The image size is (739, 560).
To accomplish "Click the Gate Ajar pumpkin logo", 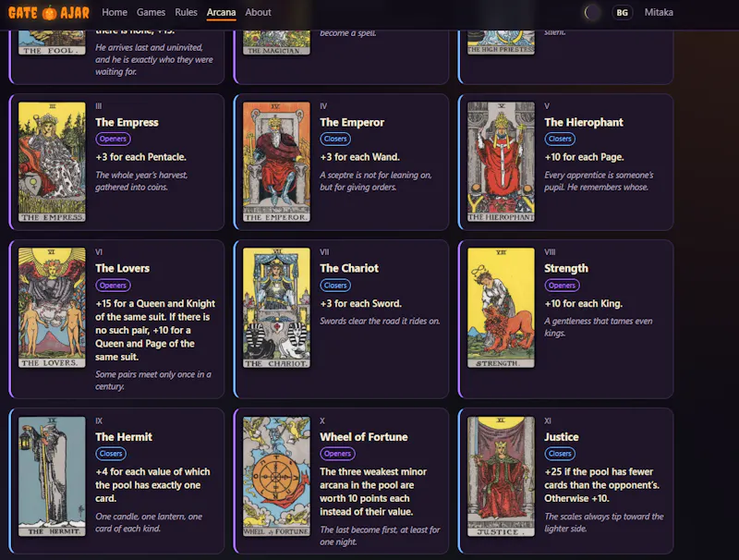I will [x=49, y=13].
